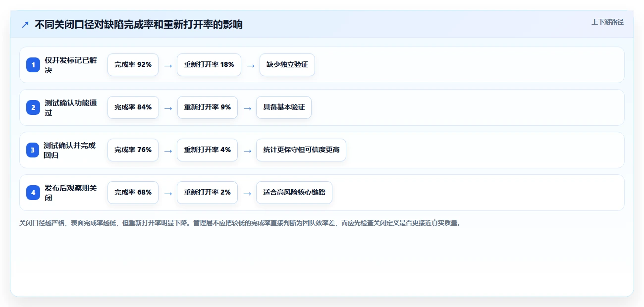Viewport: 644px width, 307px height.
Task: Select the 仅开发标记已解决 row label
Action: pyautogui.click(x=70, y=65)
